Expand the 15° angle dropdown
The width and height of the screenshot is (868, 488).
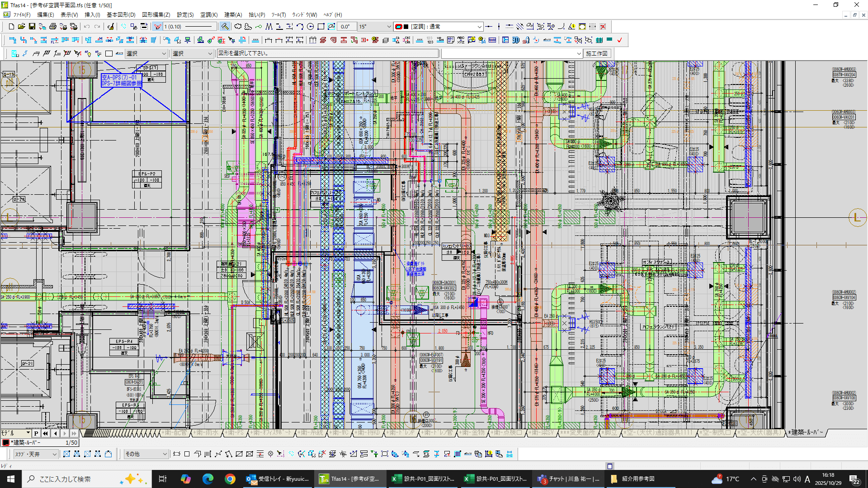click(x=389, y=27)
